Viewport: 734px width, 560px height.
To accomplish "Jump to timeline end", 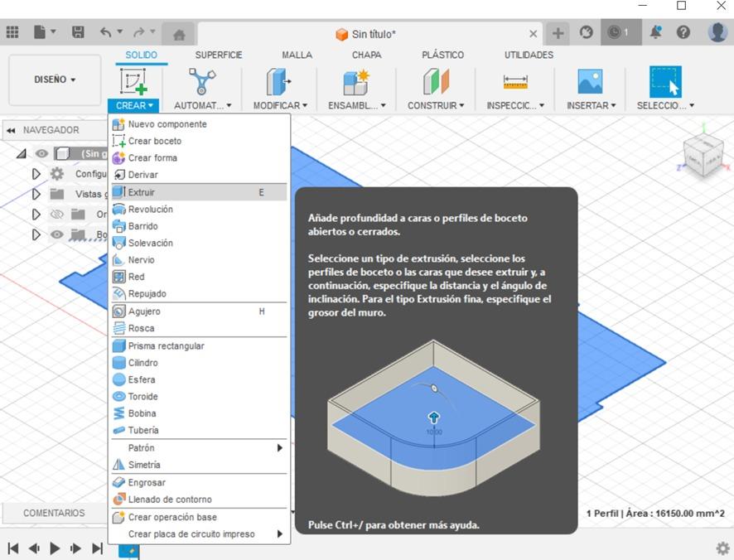I will click(97, 548).
